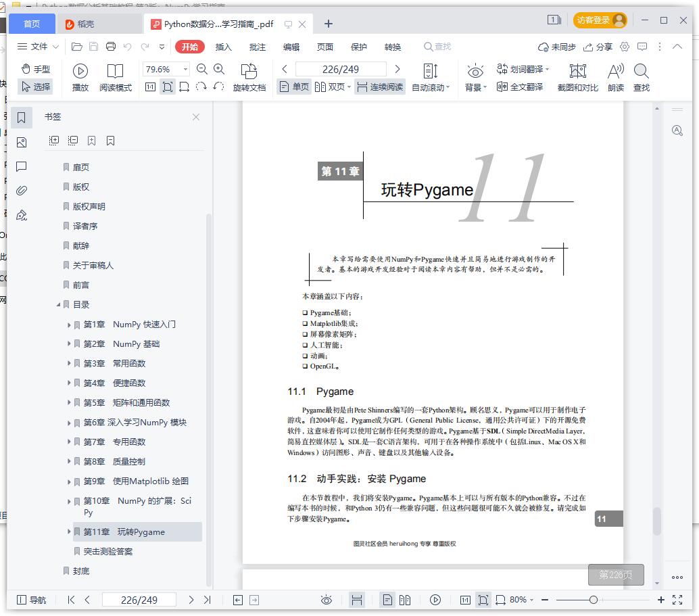
Task: Expand 第9章 使用Matplotlib 绘图 bookmark
Action: 69,481
